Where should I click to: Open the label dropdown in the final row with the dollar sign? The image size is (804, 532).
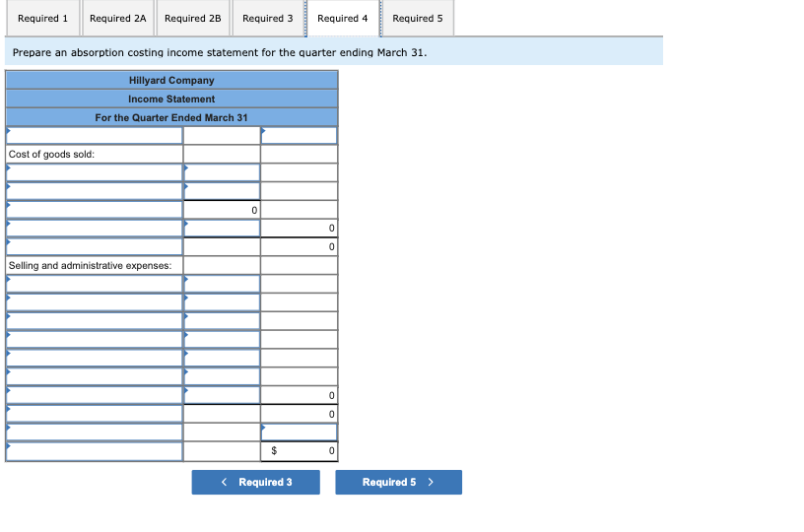[x=95, y=451]
